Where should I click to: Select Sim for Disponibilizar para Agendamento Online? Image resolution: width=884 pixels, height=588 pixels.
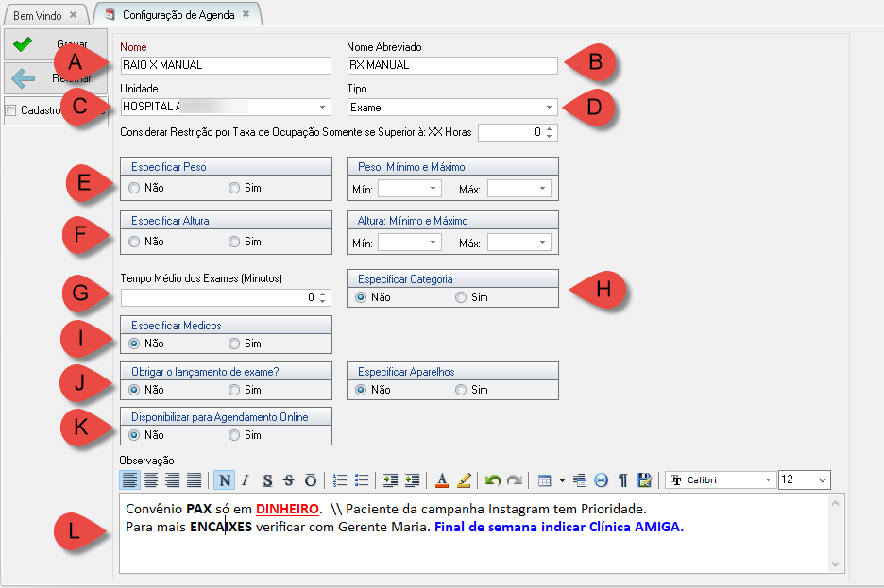[234, 435]
